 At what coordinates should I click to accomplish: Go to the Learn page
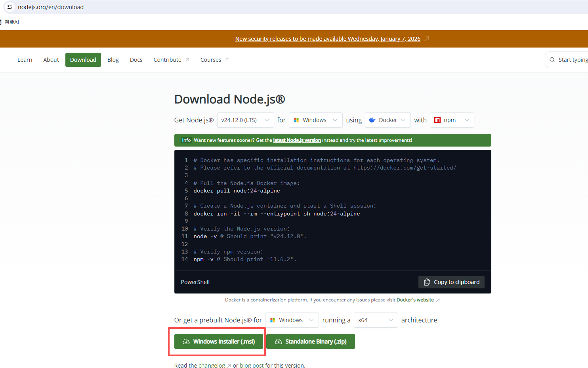click(25, 60)
